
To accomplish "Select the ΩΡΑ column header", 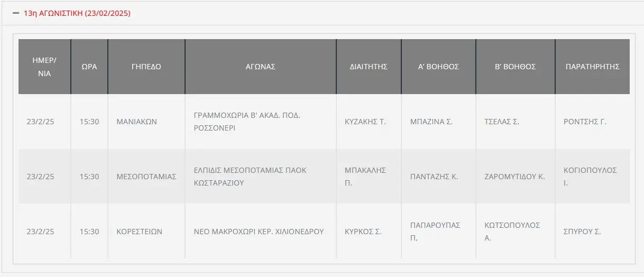I will (89, 67).
